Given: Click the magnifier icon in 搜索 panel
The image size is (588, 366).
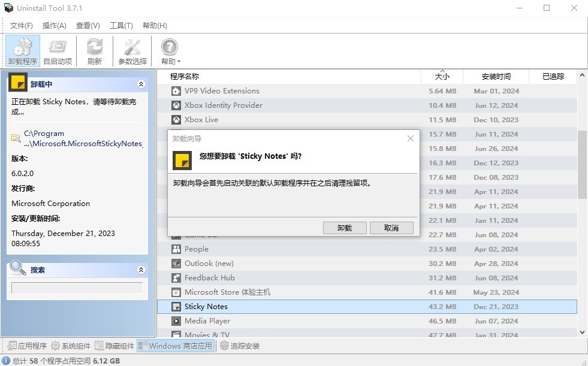Looking at the screenshot, I should [17, 268].
